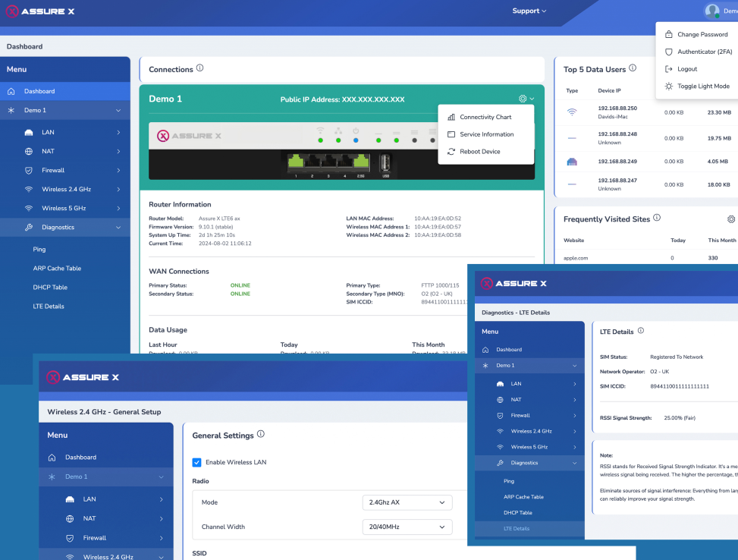This screenshot has width=738, height=560.
Task: Expand the Firewall chevron in the LTE Details window sidebar
Action: point(575,415)
